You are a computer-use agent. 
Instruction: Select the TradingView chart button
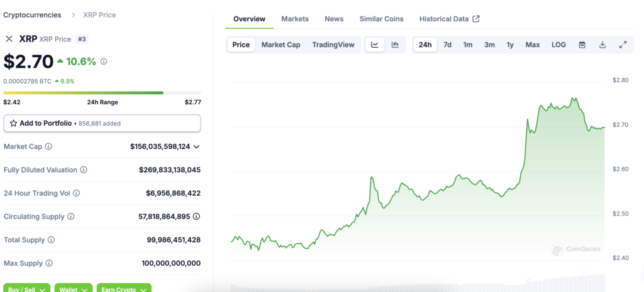pos(333,45)
